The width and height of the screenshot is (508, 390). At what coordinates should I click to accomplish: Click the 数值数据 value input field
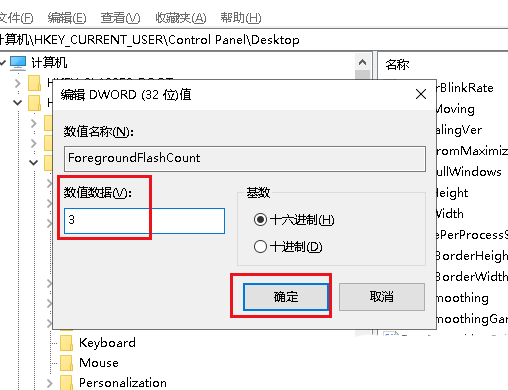coord(144,221)
